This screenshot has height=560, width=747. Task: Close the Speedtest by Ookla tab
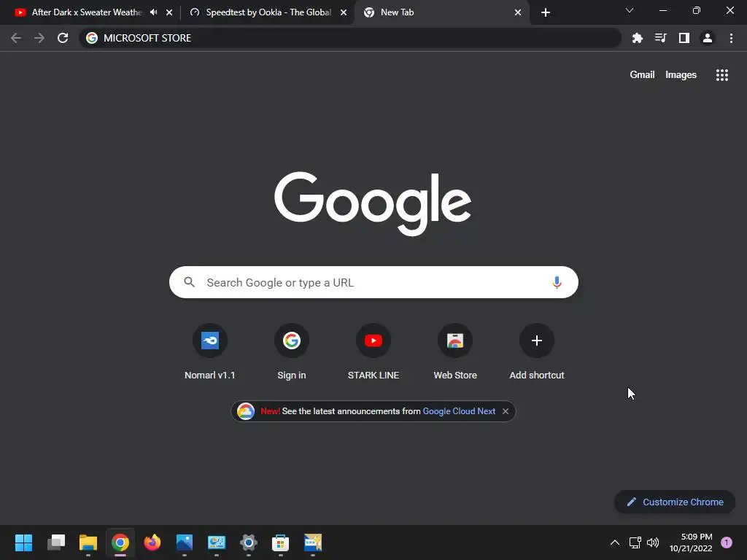344,12
